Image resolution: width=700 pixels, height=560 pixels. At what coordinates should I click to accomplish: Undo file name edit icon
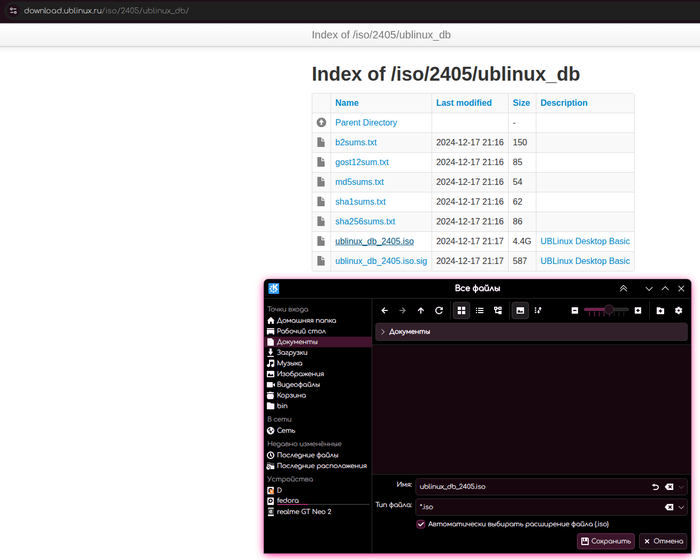click(x=655, y=487)
